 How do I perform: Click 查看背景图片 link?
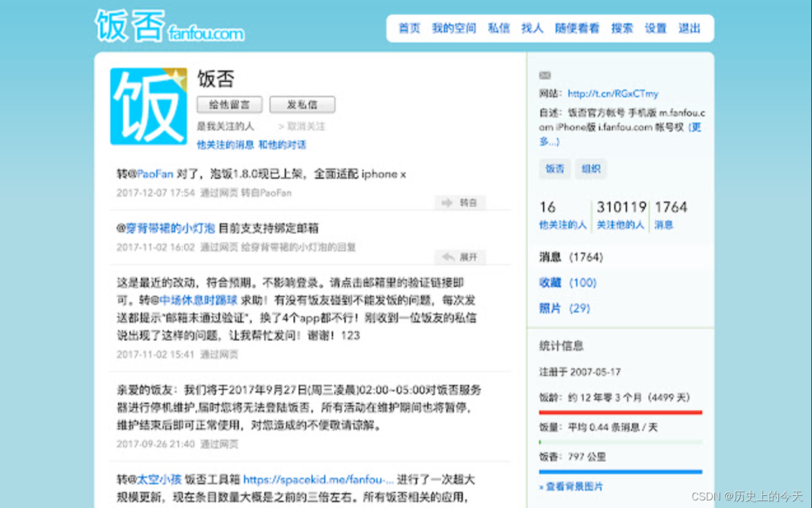point(571,487)
